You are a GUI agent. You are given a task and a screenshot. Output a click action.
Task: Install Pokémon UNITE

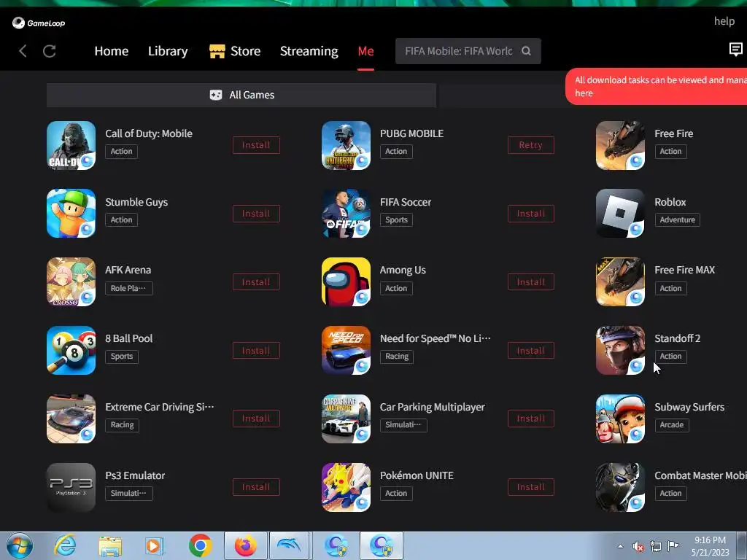(531, 487)
